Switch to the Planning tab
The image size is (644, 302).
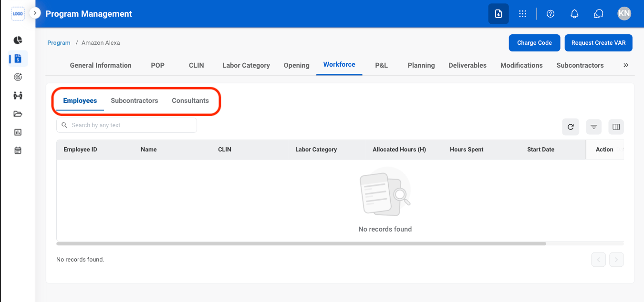[x=421, y=65]
